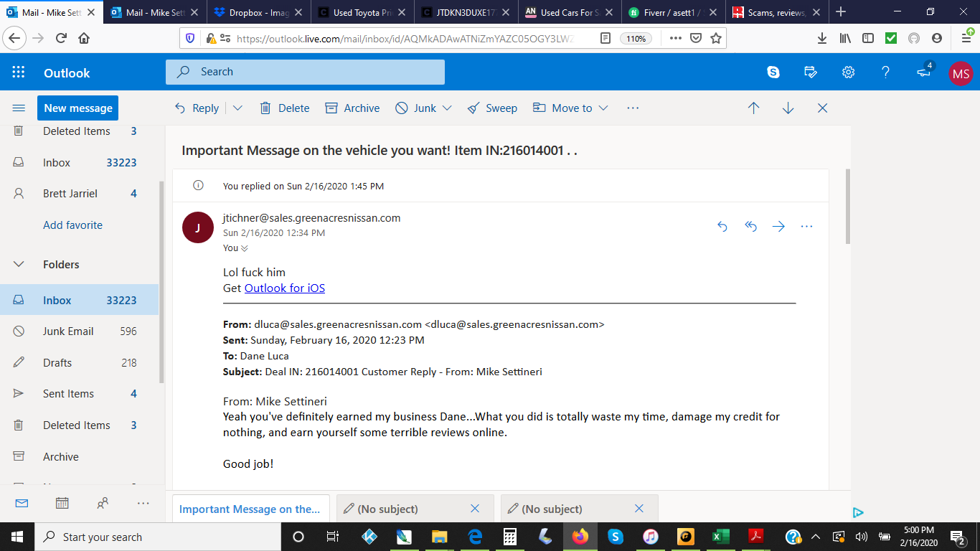Switch to Mail view in bottom bar
This screenshot has height=551, width=980.
pyautogui.click(x=22, y=503)
